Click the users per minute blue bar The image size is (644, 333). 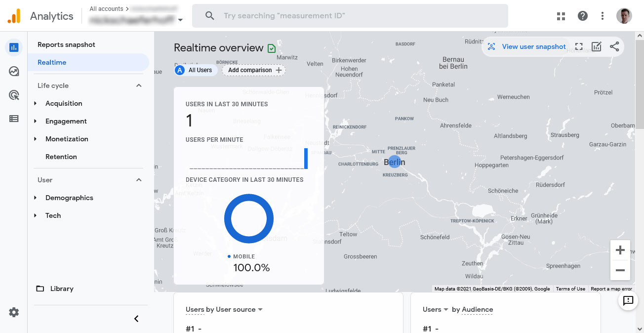306,159
